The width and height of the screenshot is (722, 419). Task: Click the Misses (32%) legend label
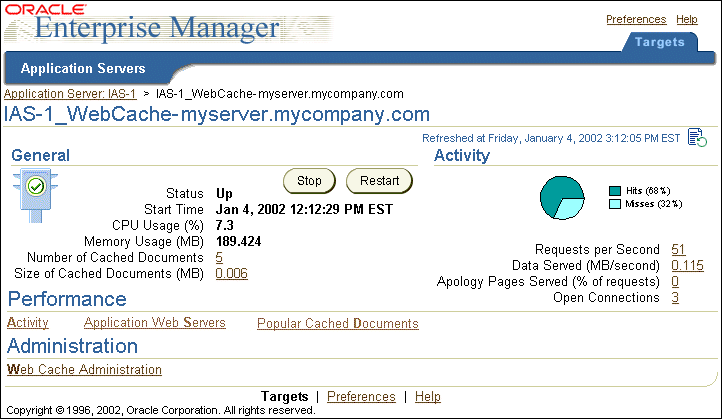coord(654,204)
